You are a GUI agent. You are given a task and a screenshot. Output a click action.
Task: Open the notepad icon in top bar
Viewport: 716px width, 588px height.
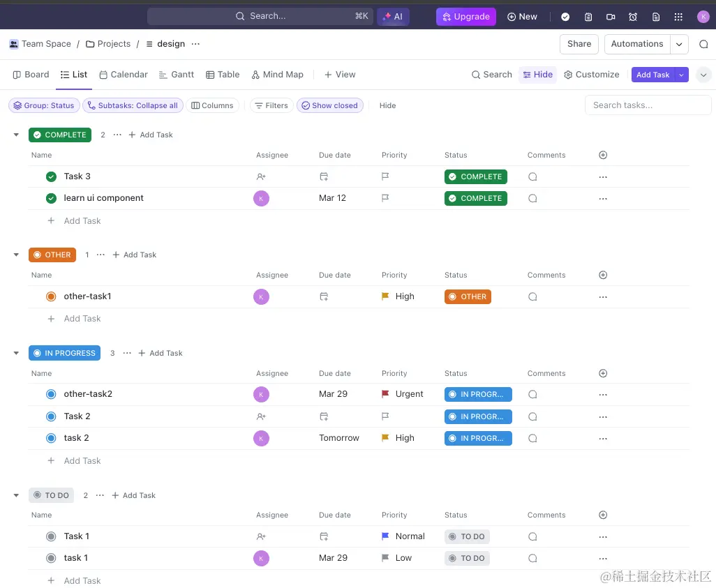588,17
